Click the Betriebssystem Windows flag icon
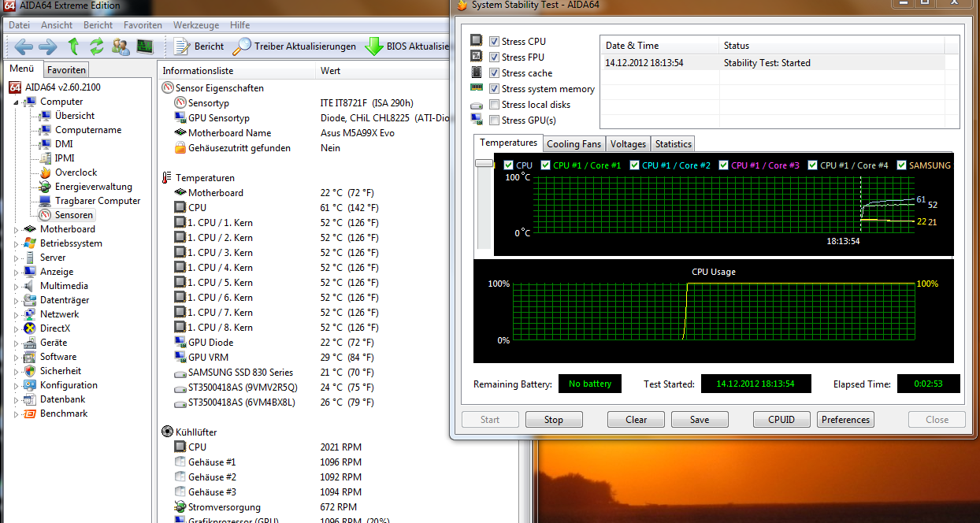Screen dimensions: 980x523 click(x=31, y=243)
